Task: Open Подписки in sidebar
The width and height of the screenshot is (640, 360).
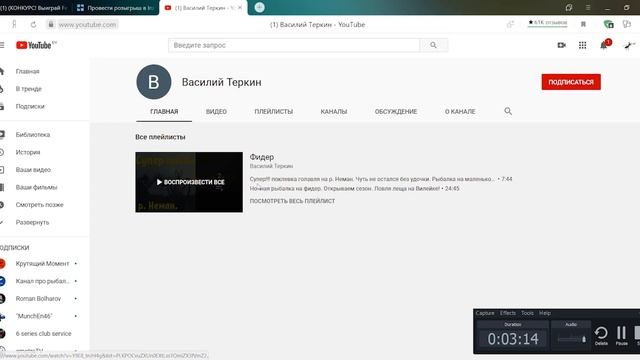Action: pyautogui.click(x=30, y=106)
